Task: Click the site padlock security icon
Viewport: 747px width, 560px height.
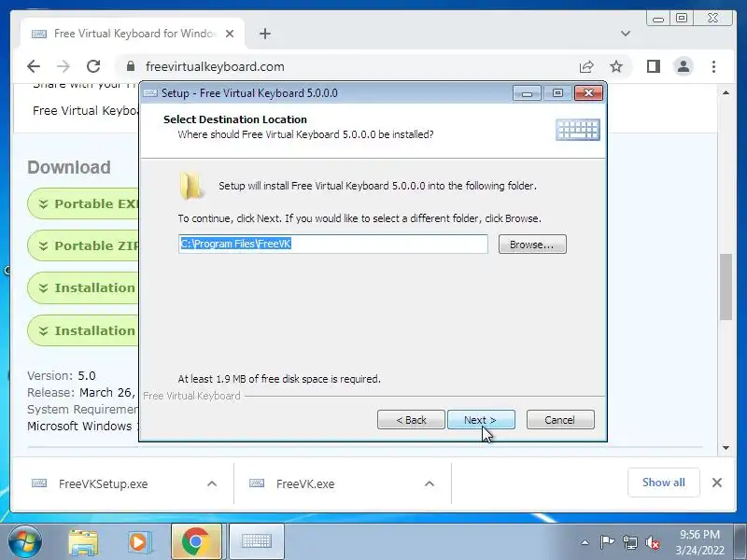Action: (131, 66)
